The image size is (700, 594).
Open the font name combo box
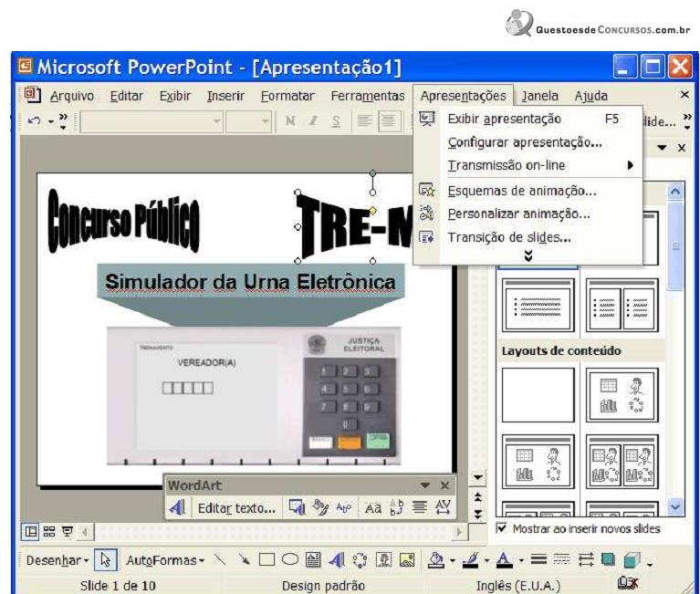[151, 121]
